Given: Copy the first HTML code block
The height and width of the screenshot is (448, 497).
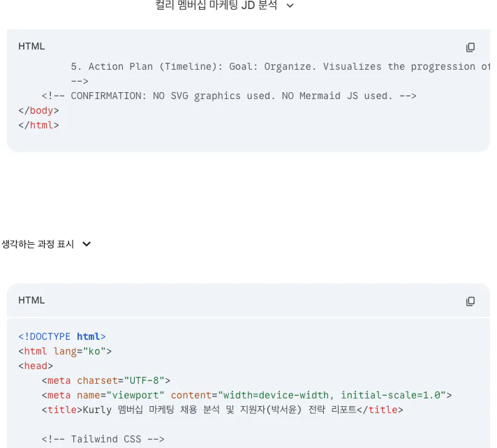Looking at the screenshot, I should click(470, 47).
